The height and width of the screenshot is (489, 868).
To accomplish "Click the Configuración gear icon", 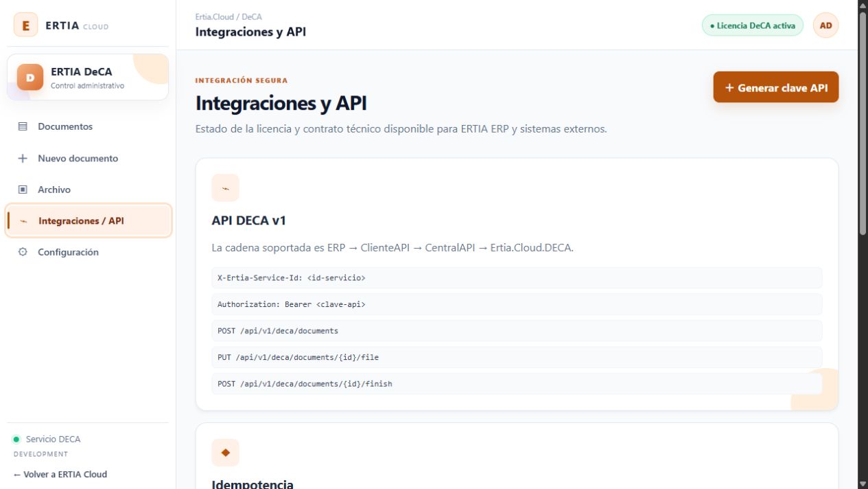I will coord(23,252).
